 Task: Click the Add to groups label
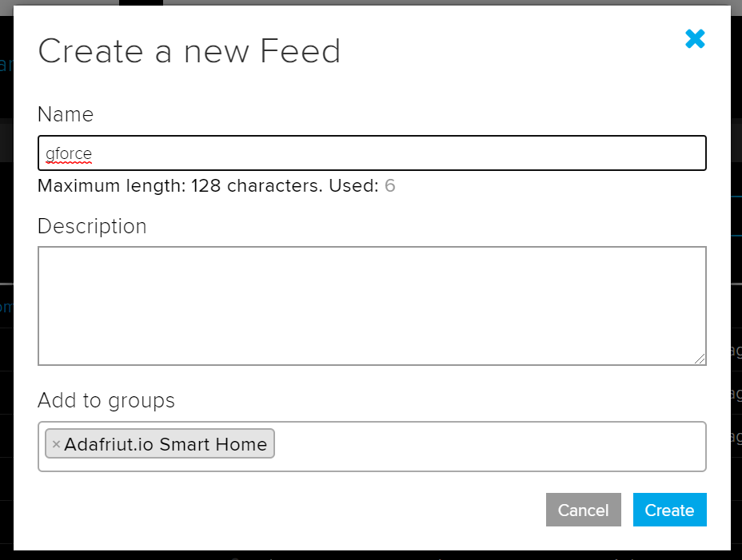pyautogui.click(x=106, y=399)
